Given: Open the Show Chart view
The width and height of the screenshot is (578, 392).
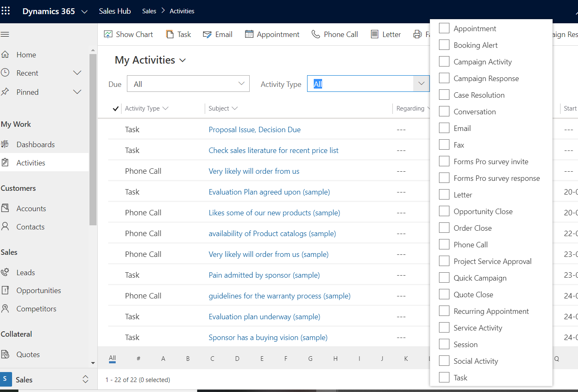Looking at the screenshot, I should point(129,34).
